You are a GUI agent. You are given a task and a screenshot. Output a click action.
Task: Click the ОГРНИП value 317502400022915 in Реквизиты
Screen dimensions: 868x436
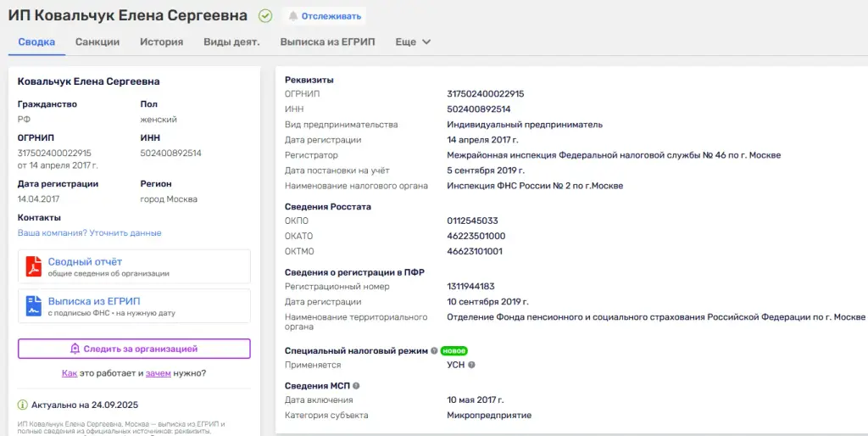point(486,93)
